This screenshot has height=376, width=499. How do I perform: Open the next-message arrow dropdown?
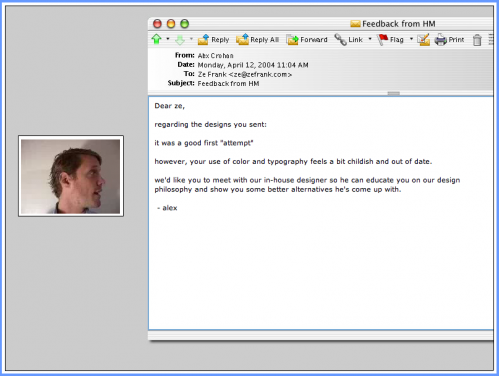(191, 39)
